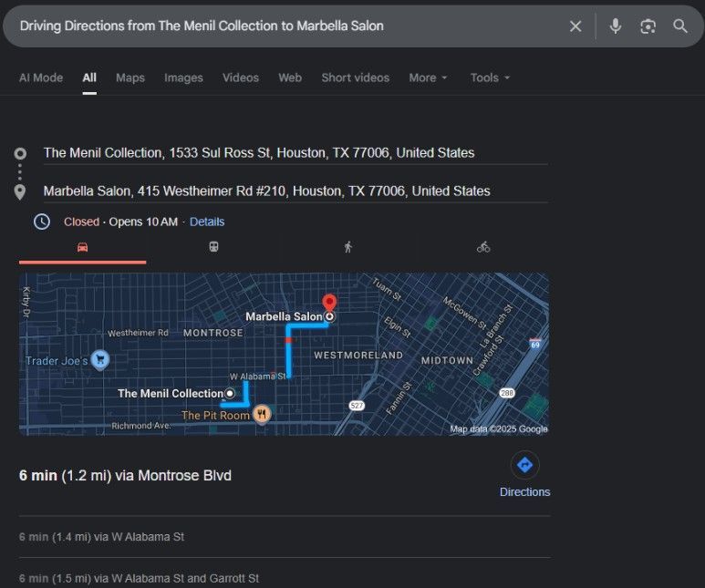The width and height of the screenshot is (705, 588).
Task: Click Trader Joe's shopping cart marker
Action: (x=100, y=360)
